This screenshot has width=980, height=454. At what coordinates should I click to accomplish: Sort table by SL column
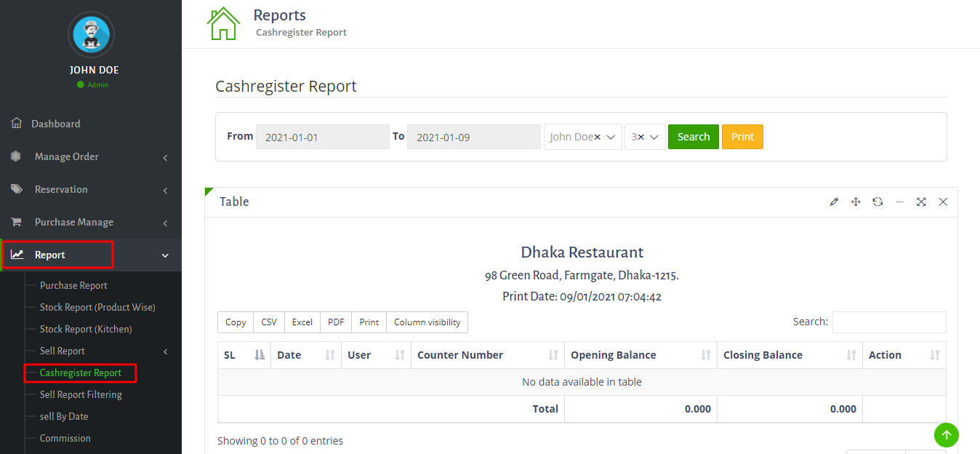[x=244, y=355]
